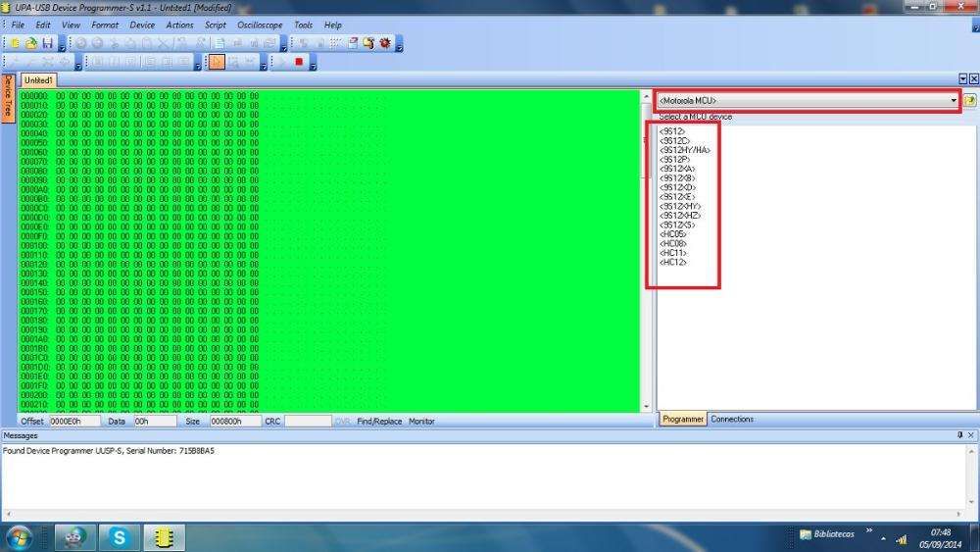Screen dimensions: 980x552
Task: Pin the Messages panel
Action: click(x=960, y=435)
